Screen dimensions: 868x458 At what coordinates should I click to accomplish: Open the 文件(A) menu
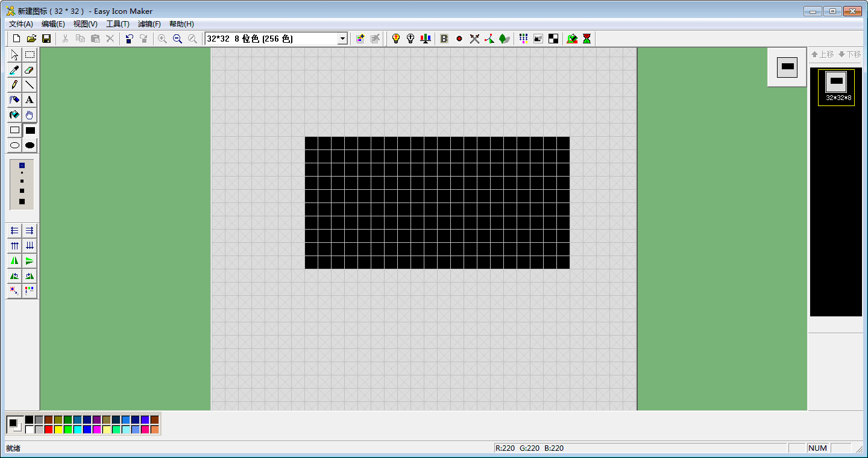coord(22,24)
